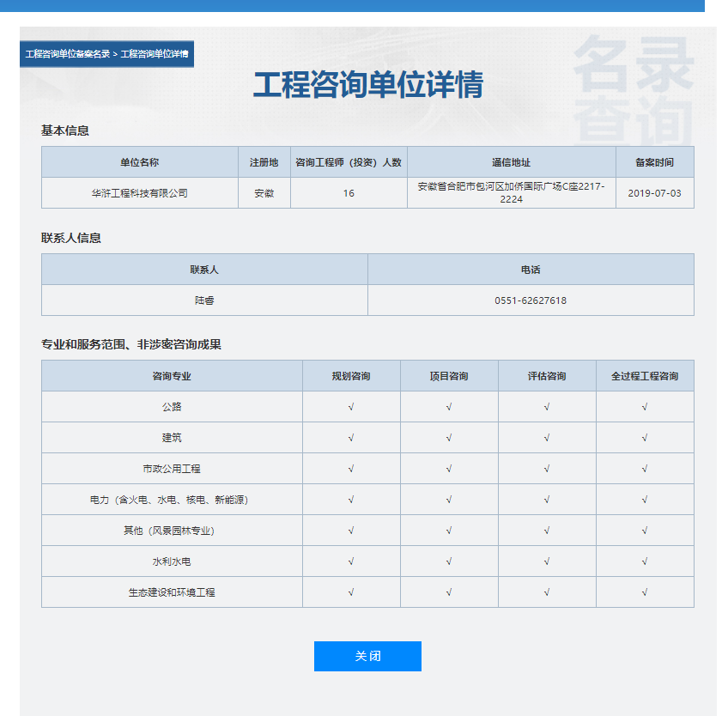Viewport: 728px width, 716px height.
Task: Click the 评估咨询 checkmark in 市政公用工程 row
Action: 547,469
